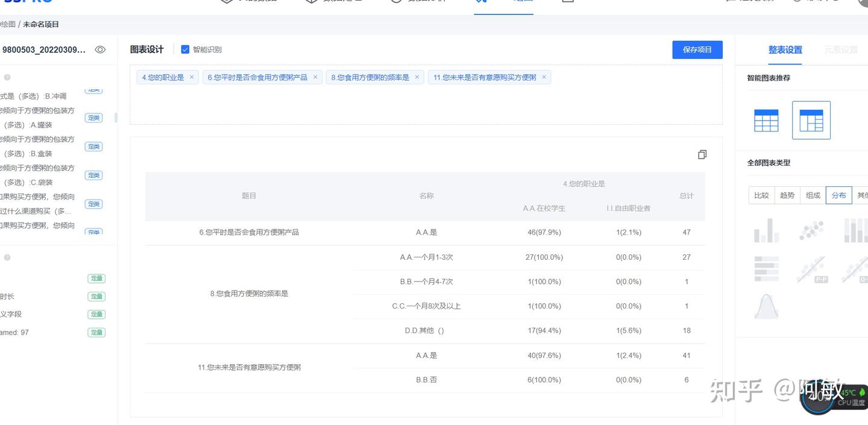Select the first recommended table layout icon
Screen dimensions: 868x425
766,121
